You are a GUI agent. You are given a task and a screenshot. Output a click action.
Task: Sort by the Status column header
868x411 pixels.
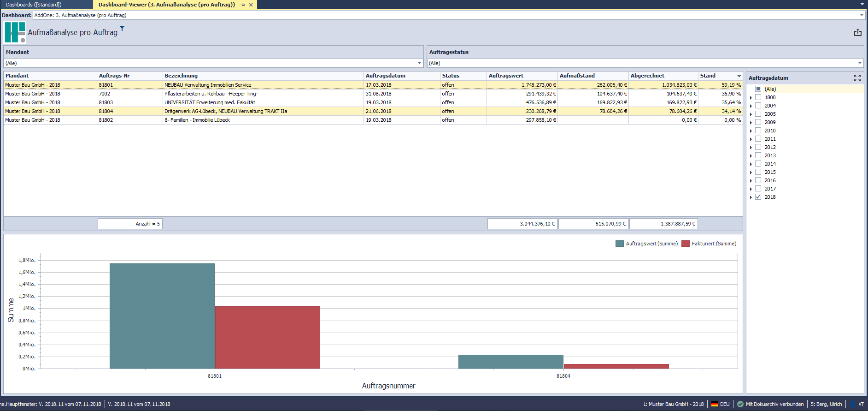(x=463, y=76)
